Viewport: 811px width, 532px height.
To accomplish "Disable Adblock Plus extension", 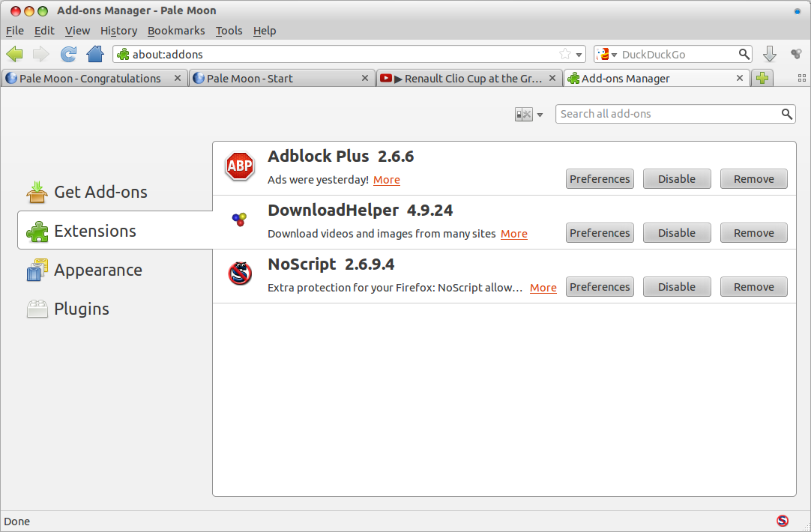I will point(677,179).
